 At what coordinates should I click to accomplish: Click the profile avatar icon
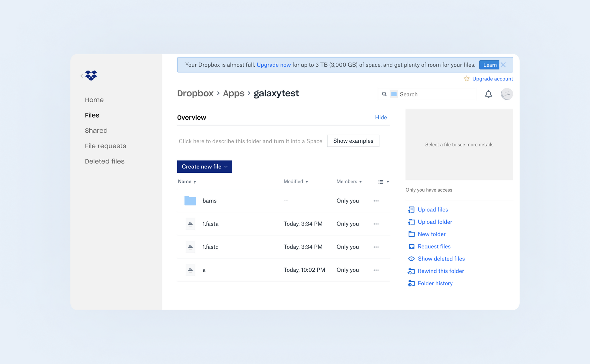click(x=507, y=94)
